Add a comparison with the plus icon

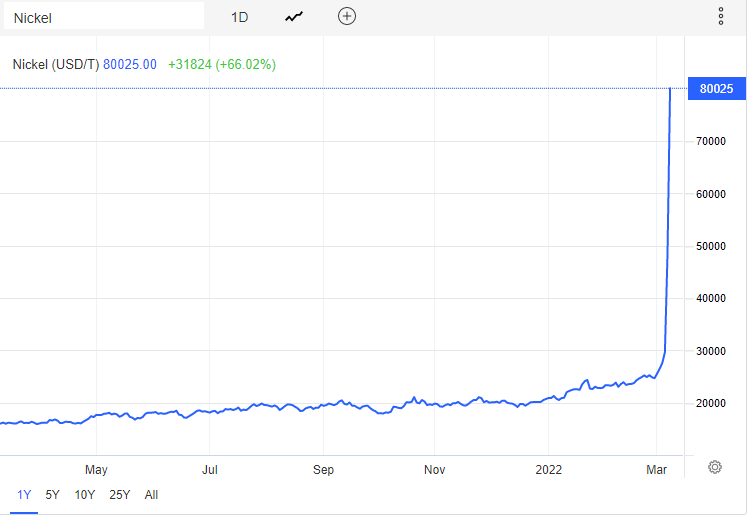pyautogui.click(x=347, y=16)
